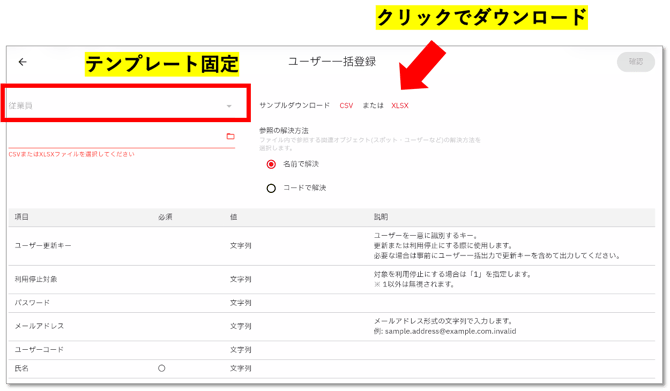Click the 利用停止対象 row label
This screenshot has width=670, height=391.
[x=36, y=279]
